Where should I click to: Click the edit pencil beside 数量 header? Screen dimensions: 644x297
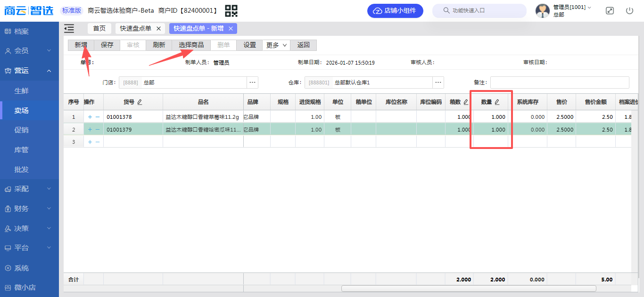click(497, 102)
